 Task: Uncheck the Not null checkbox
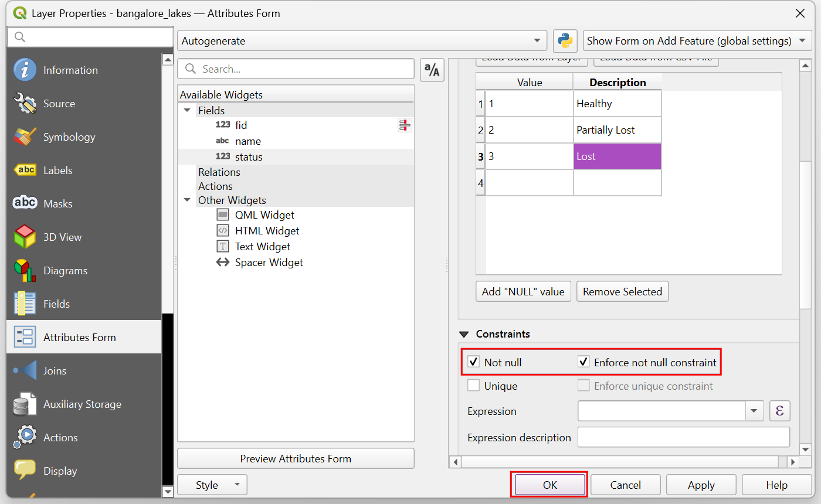474,362
